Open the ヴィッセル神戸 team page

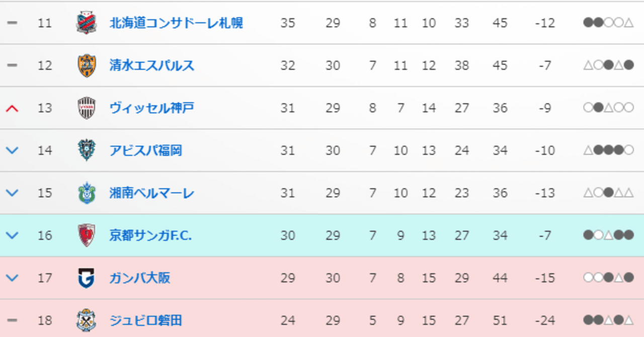152,107
